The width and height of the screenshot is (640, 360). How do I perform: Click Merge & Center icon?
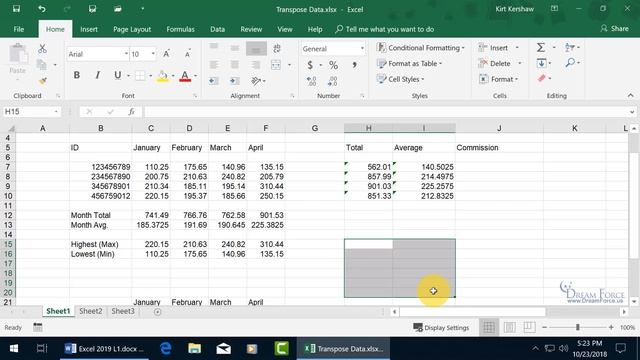coord(276,65)
